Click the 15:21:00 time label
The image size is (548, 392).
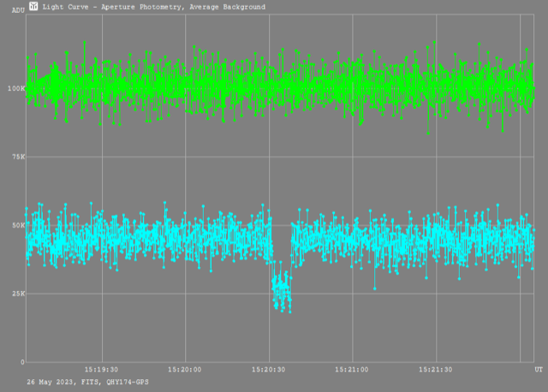coord(352,370)
